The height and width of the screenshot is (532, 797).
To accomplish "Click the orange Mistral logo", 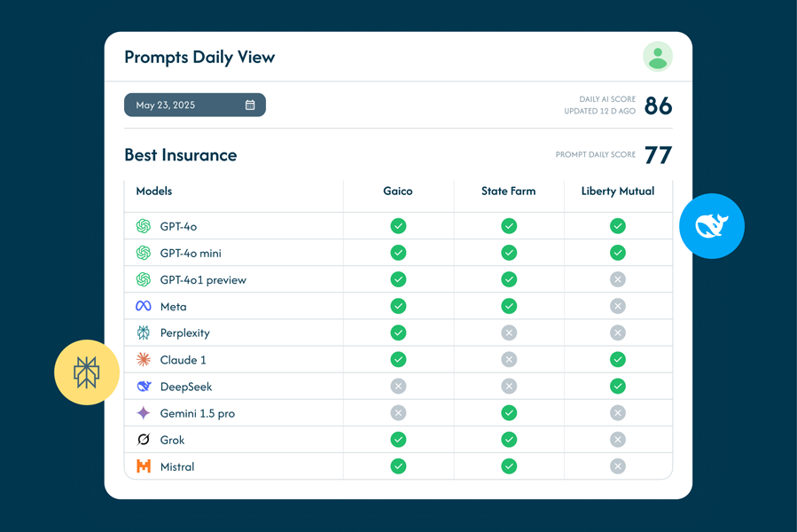I will tap(144, 466).
